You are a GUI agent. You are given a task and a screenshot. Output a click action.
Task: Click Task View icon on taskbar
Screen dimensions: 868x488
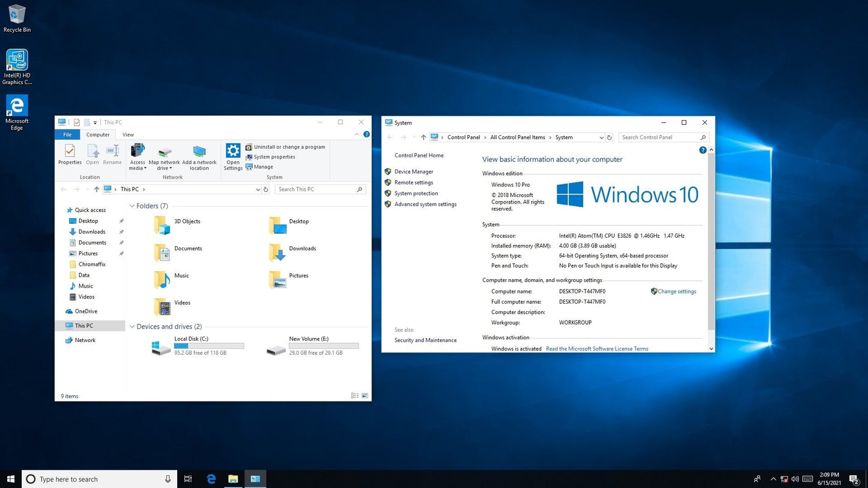pos(188,479)
